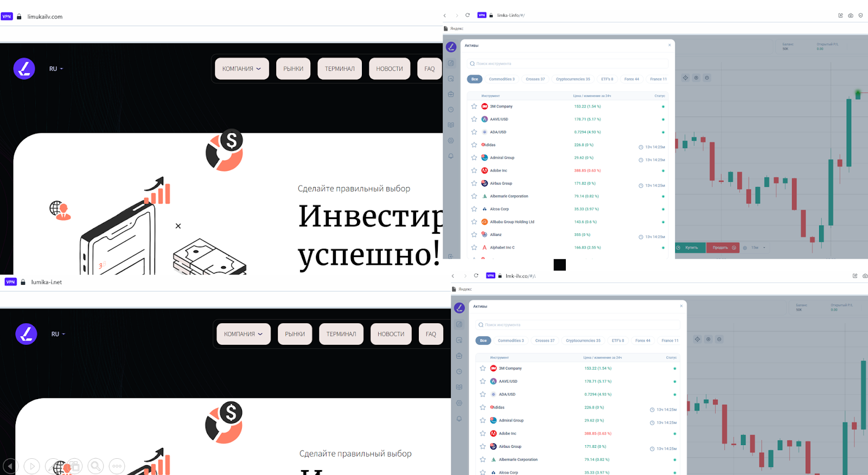The height and width of the screenshot is (475, 868).
Task: Close Активы dialog in lmk-ilv.co
Action: (681, 306)
